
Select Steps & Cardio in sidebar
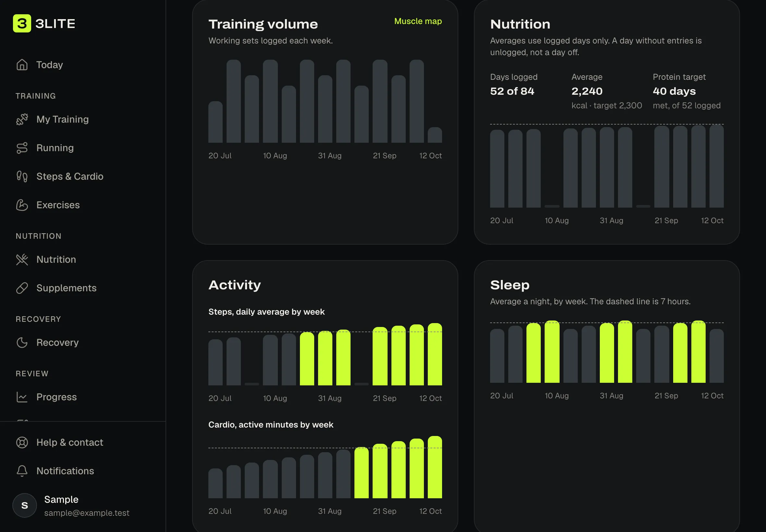pos(70,176)
